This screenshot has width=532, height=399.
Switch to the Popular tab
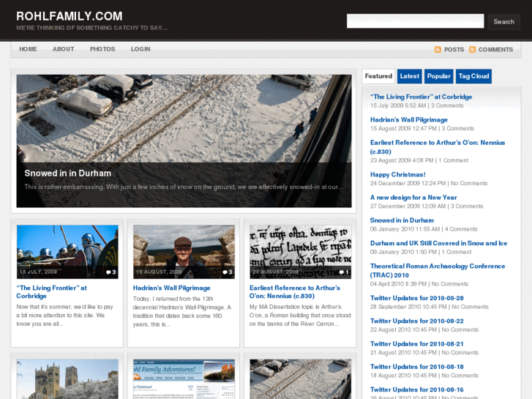click(438, 76)
